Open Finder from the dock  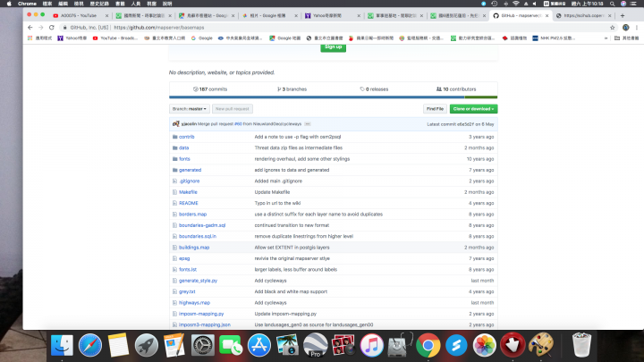tap(62, 345)
